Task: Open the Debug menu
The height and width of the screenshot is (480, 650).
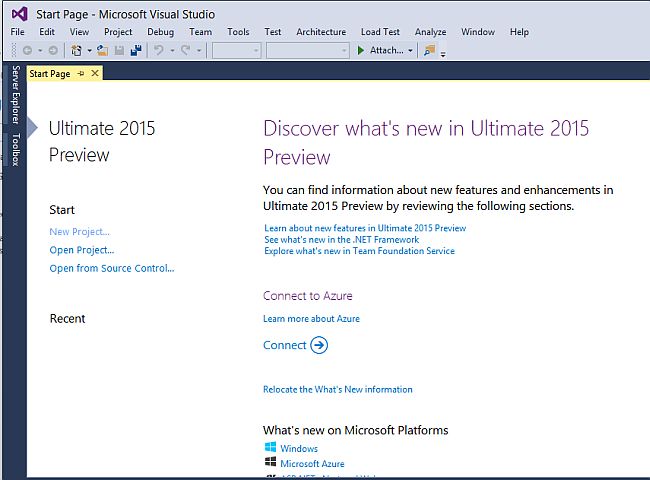Action: coord(160,32)
